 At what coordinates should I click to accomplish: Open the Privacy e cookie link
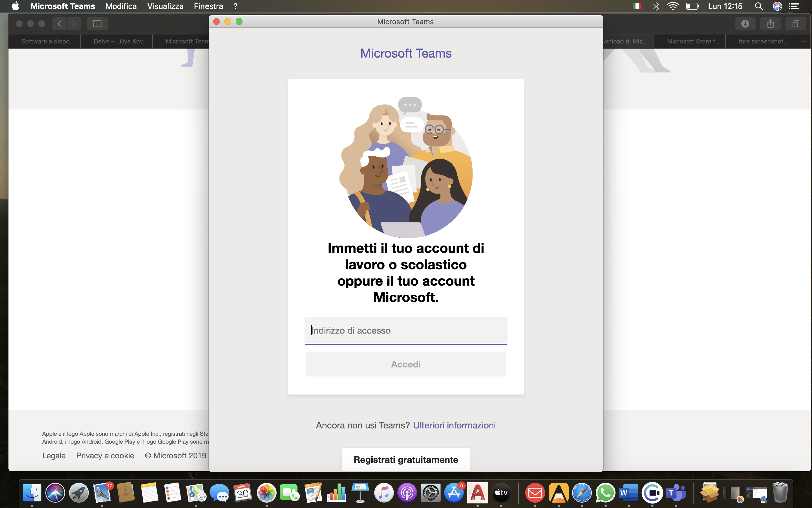105,456
